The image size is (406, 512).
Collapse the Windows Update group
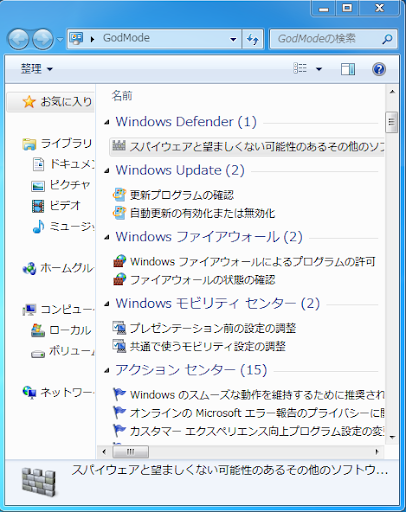[x=107, y=171]
